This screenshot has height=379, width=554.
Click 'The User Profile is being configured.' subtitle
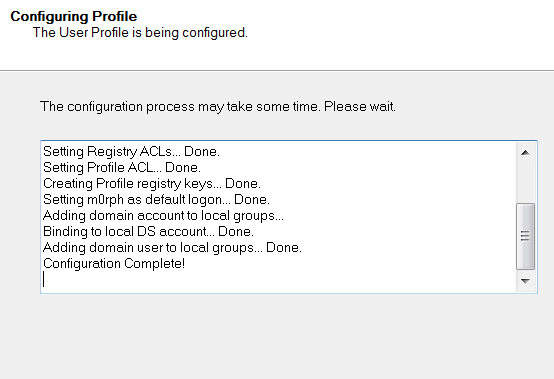[140, 32]
